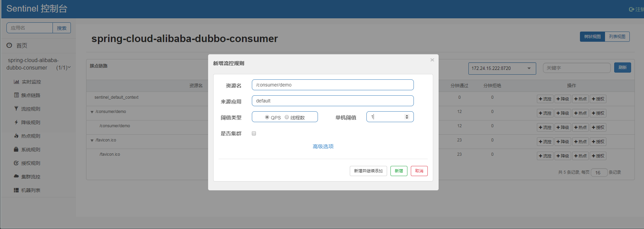Add 降级 for sentinel_default_context row
644x229 pixels.
click(x=563, y=99)
